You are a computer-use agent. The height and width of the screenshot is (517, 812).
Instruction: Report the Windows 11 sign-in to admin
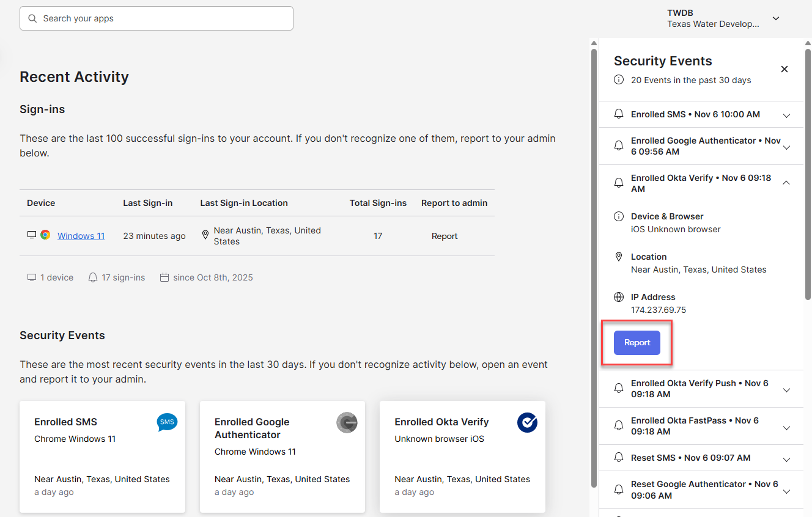tap(445, 236)
